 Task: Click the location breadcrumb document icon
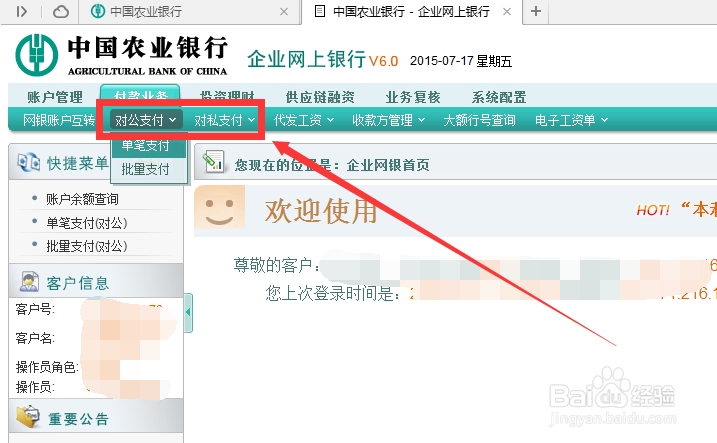pyautogui.click(x=213, y=161)
